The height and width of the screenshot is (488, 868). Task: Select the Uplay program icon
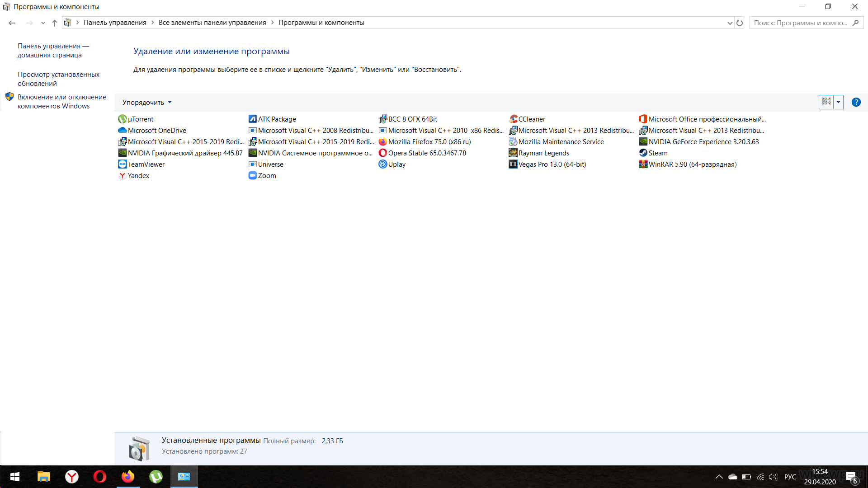coord(382,164)
